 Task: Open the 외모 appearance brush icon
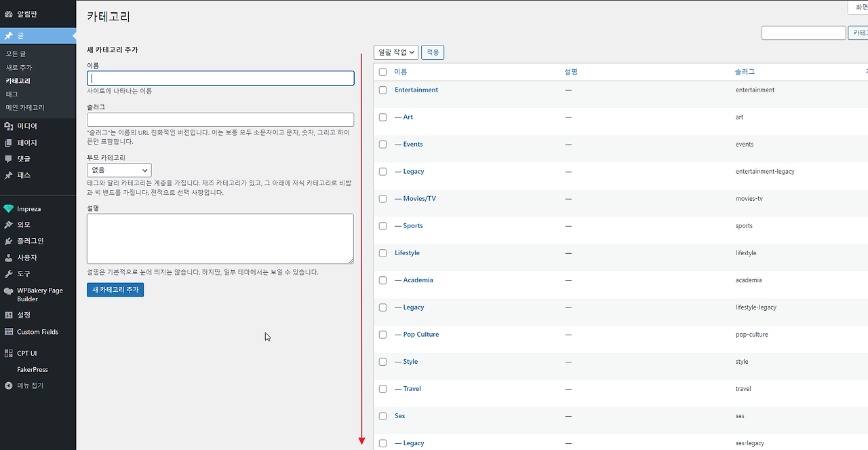click(9, 225)
